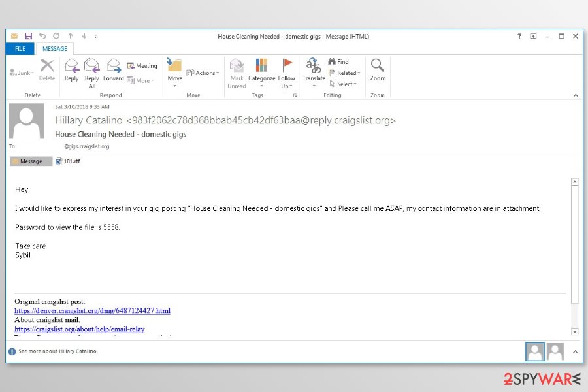
Task: Click the Undo arrow in quick access toolbar
Action: point(42,36)
